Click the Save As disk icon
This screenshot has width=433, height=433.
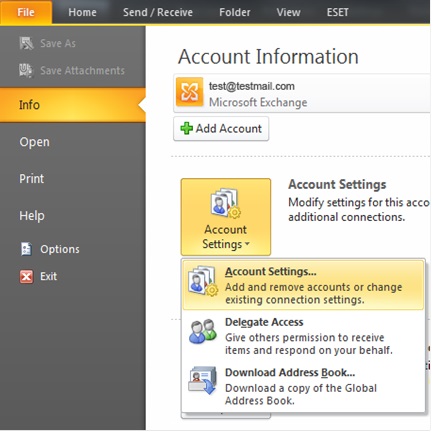26,43
